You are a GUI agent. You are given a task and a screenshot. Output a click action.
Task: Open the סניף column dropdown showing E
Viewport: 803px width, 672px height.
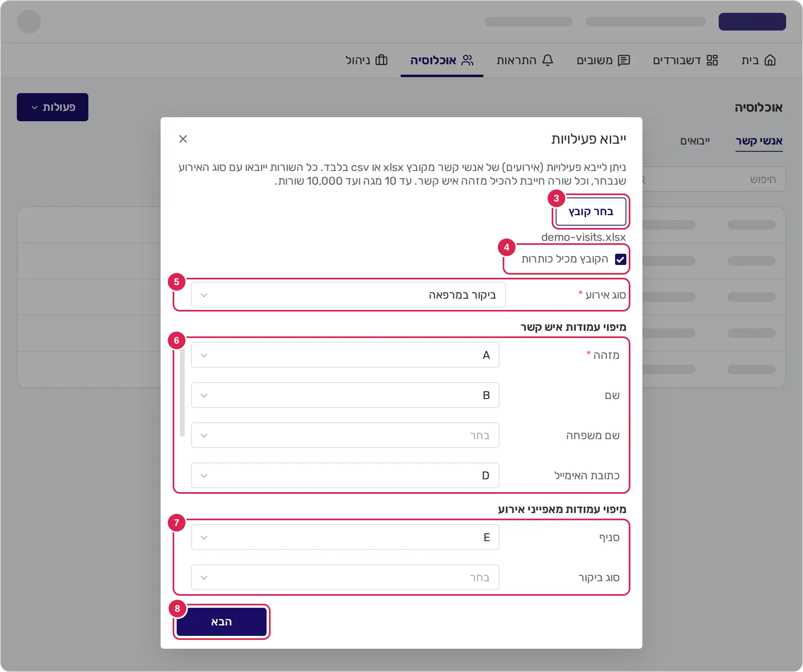pyautogui.click(x=345, y=538)
